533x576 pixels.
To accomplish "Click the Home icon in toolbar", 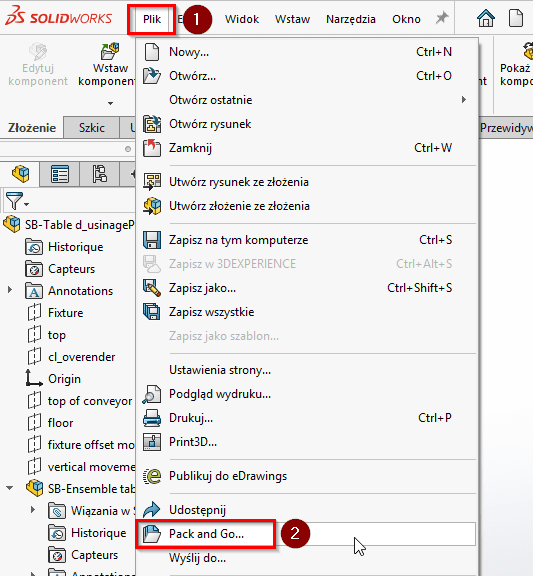I will pyautogui.click(x=486, y=18).
